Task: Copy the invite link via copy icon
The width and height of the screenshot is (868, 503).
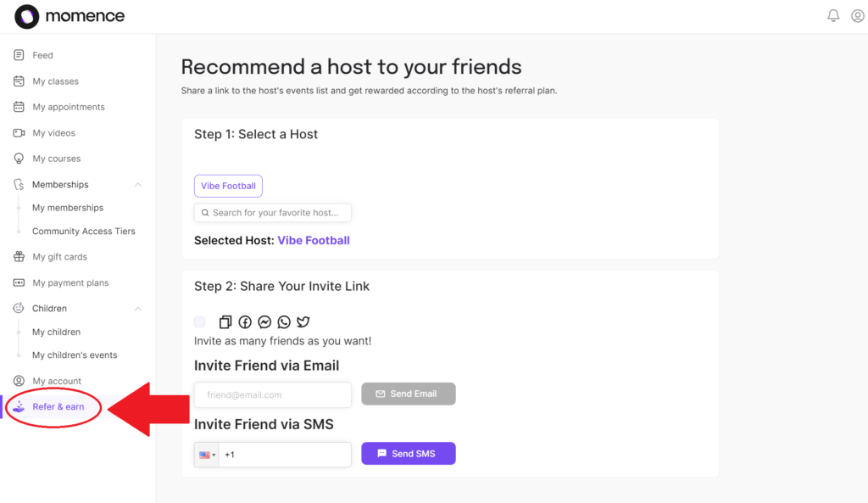Action: [225, 322]
